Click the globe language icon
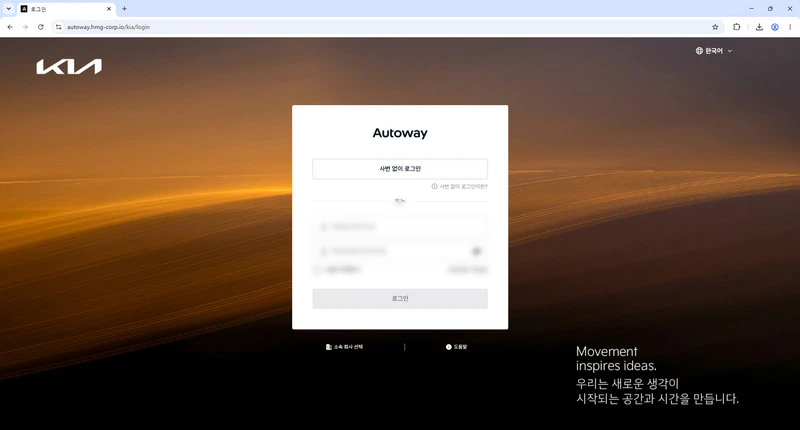Viewport: 800px width, 430px height. pyautogui.click(x=699, y=51)
